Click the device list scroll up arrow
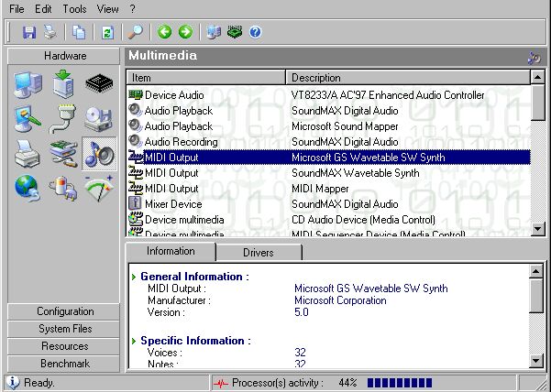 (537, 77)
